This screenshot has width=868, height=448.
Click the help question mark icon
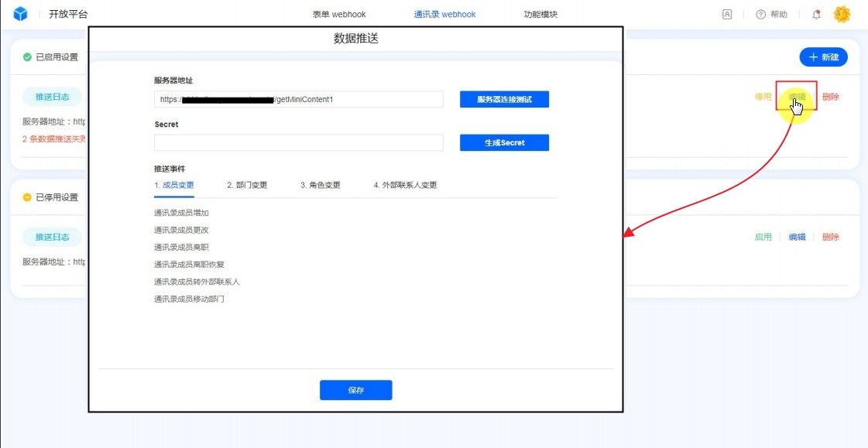[761, 15]
